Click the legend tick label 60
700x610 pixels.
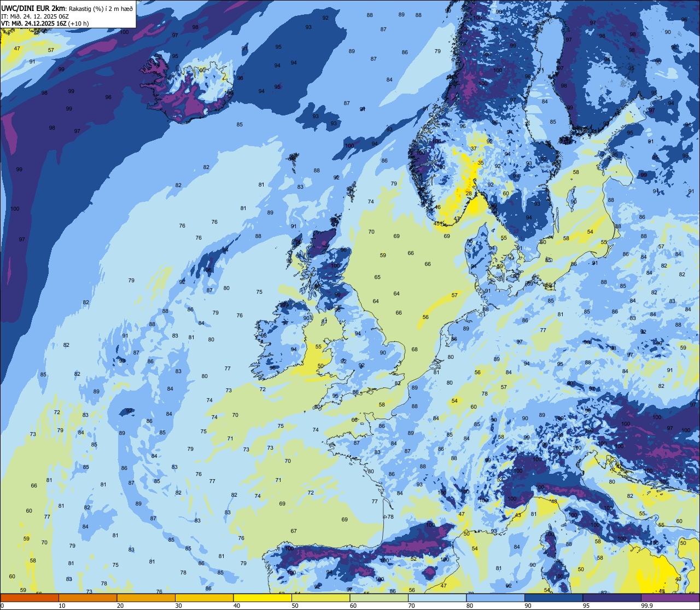(353, 606)
